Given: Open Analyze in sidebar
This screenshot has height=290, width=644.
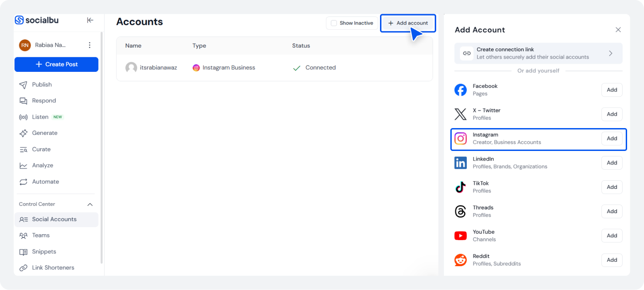Looking at the screenshot, I should tap(56, 166).
